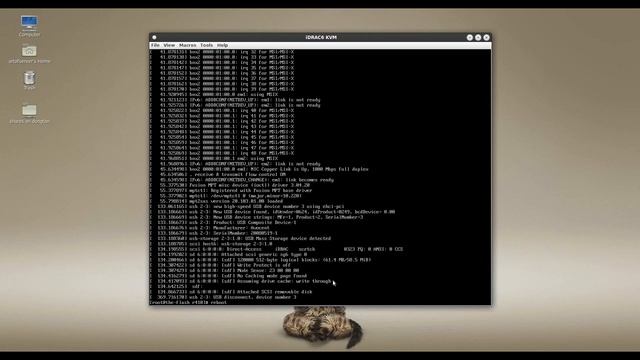Maximize the iDRAC6 KVM window
Screen dimensions: 640x360
point(478,37)
